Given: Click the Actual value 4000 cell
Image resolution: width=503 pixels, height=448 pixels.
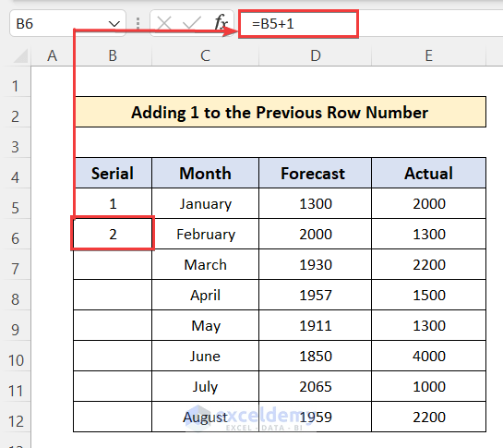Looking at the screenshot, I should point(428,356).
